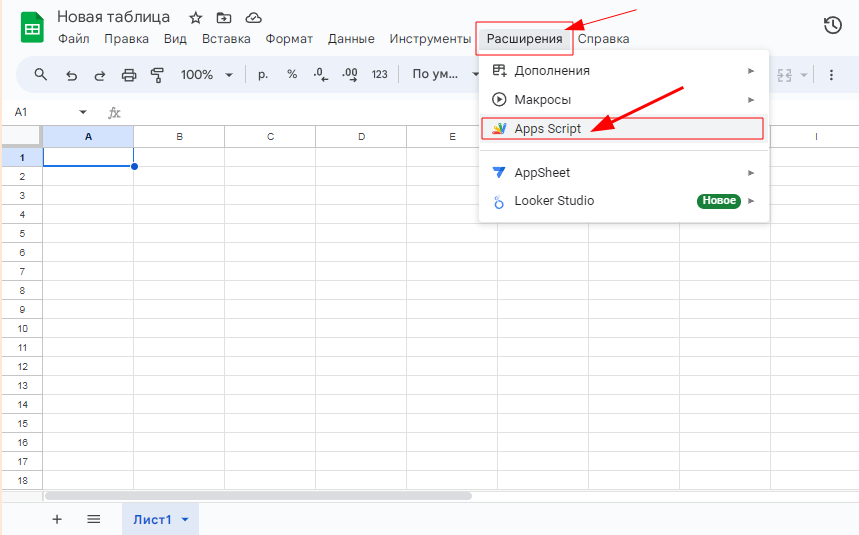Select row 5 header
Image resolution: width=859 pixels, height=535 pixels.
(22, 233)
